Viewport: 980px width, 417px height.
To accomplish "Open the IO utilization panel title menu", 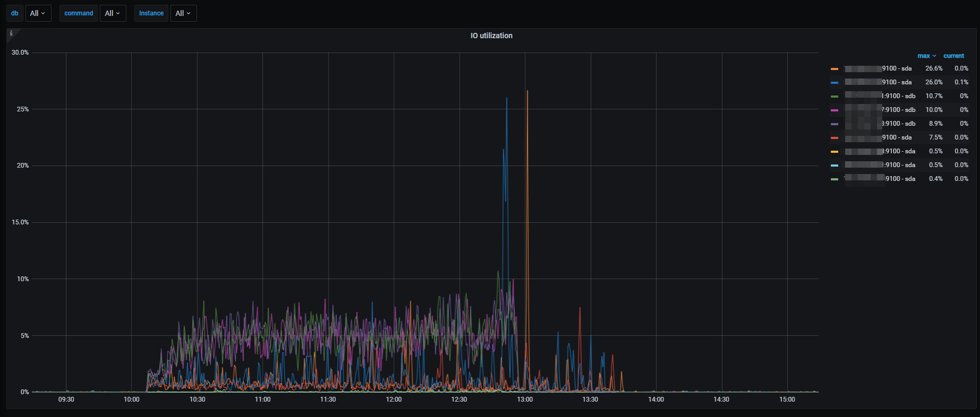I will click(492, 36).
